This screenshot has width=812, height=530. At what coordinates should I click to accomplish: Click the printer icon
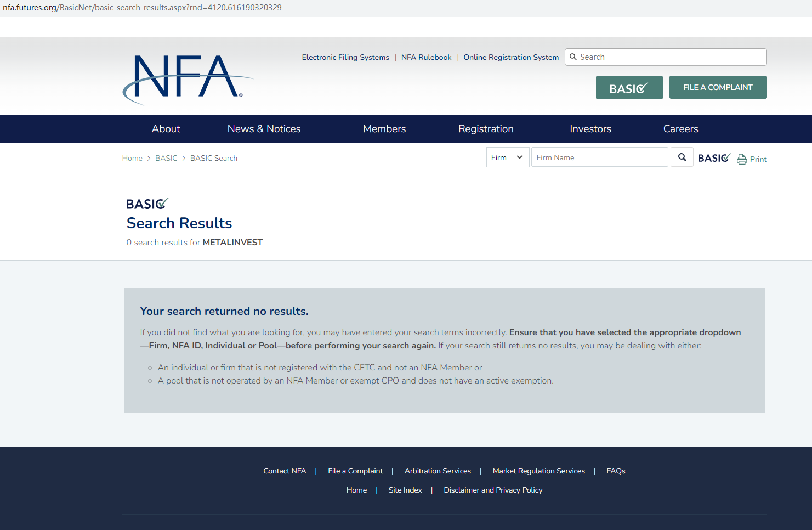point(742,159)
